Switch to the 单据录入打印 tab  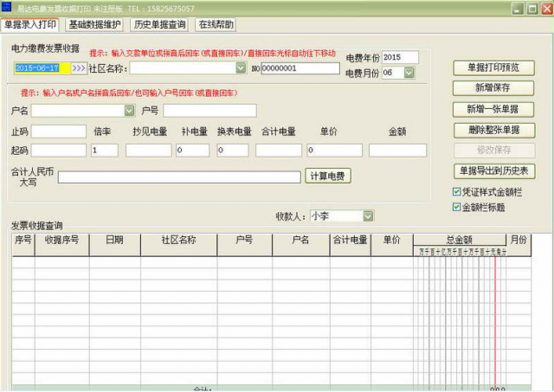(29, 25)
